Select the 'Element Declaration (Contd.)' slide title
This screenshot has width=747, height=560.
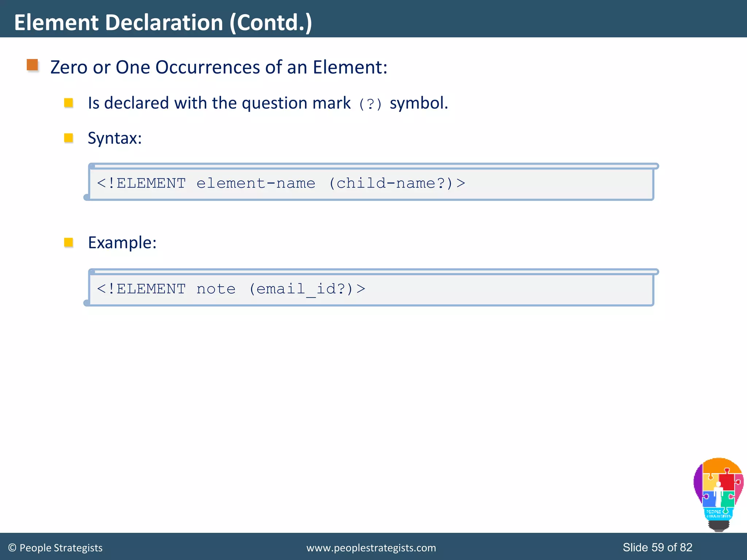(163, 23)
